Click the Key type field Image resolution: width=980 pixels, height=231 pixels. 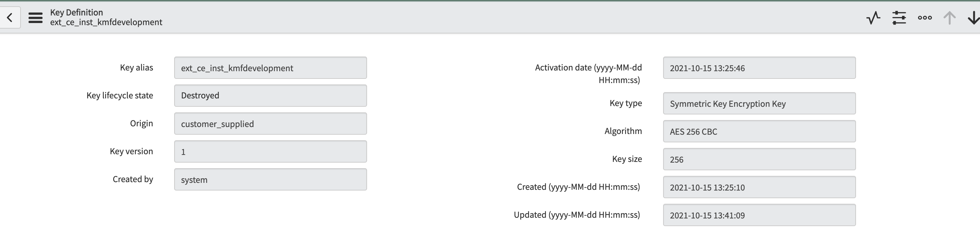tap(759, 103)
